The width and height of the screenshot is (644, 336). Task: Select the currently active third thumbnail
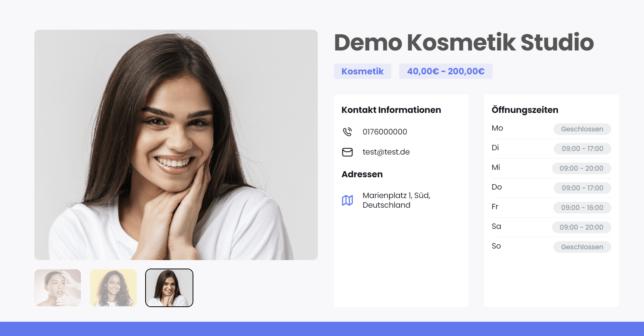tap(169, 288)
